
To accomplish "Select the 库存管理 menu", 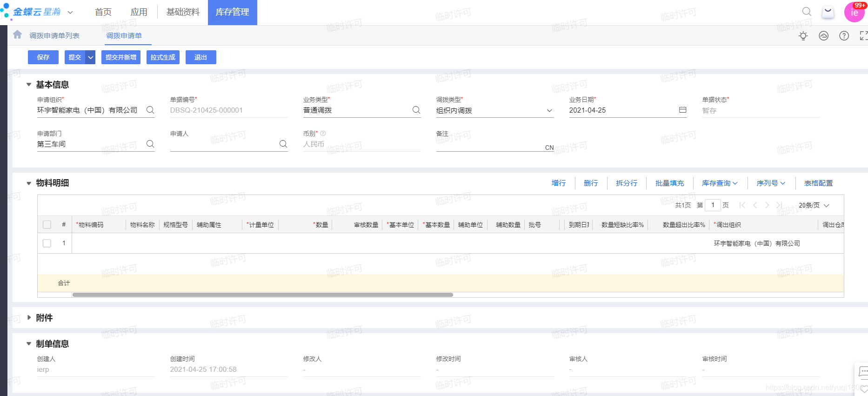I will 233,12.
